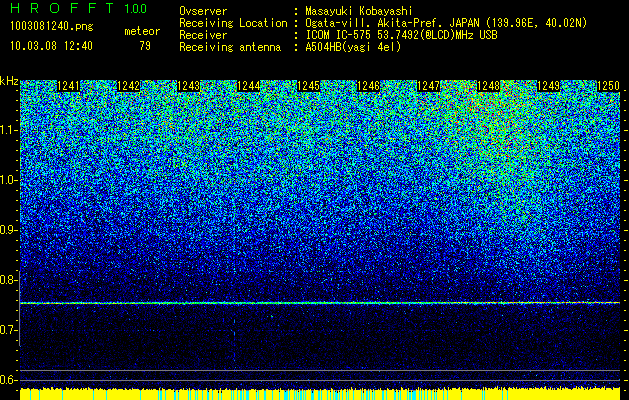Click the date stamp 10.03.08 12:40
Viewport: 629px width, 400px height.
point(51,46)
